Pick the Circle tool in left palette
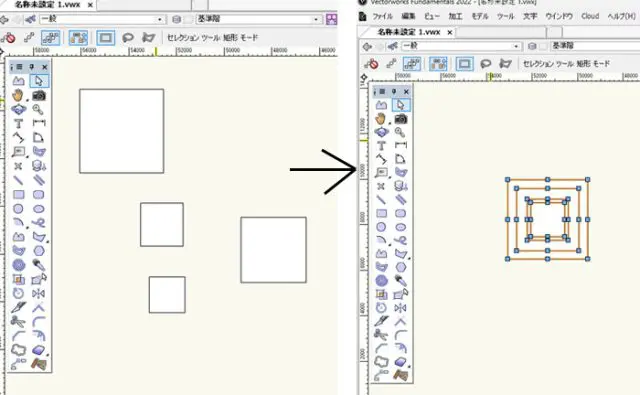Image resolution: width=640 pixels, height=395 pixels. [18, 209]
